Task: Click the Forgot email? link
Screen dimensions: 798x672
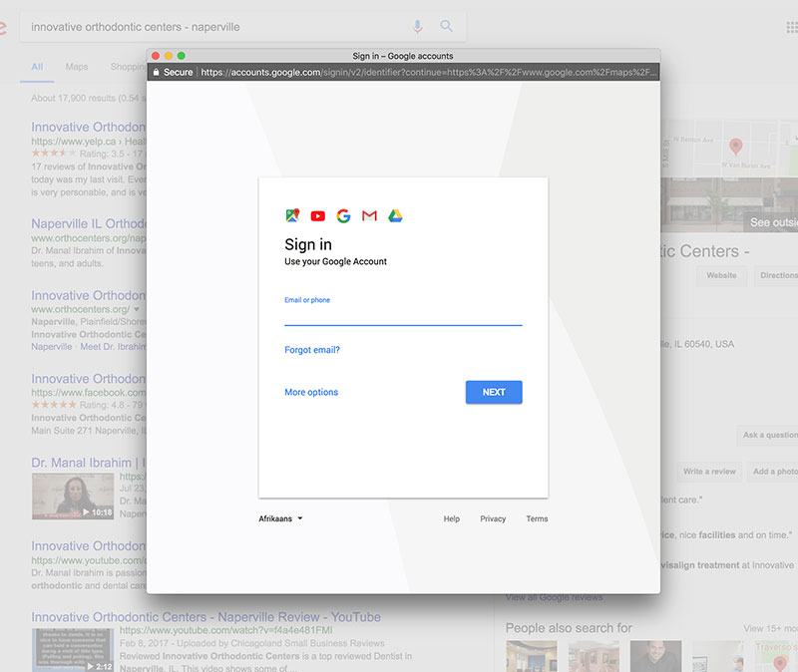Action: point(312,350)
